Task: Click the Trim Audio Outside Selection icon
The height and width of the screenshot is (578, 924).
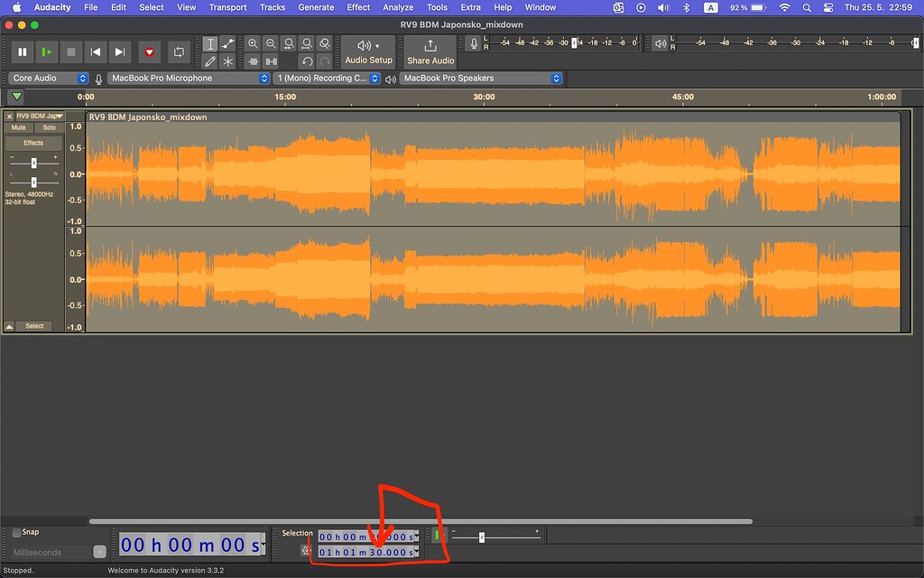Action: point(253,61)
